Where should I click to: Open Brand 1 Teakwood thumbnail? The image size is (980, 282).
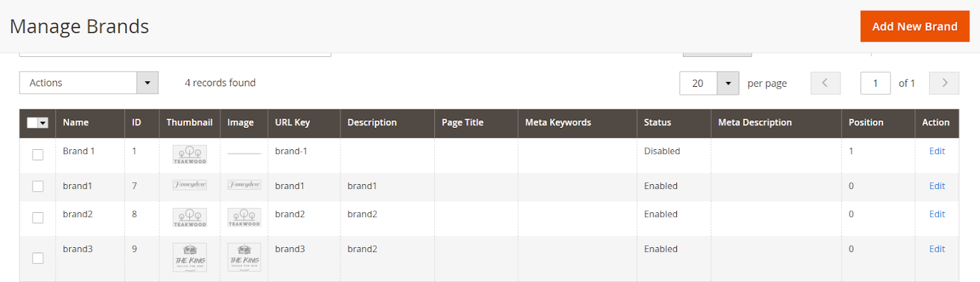coord(190,154)
